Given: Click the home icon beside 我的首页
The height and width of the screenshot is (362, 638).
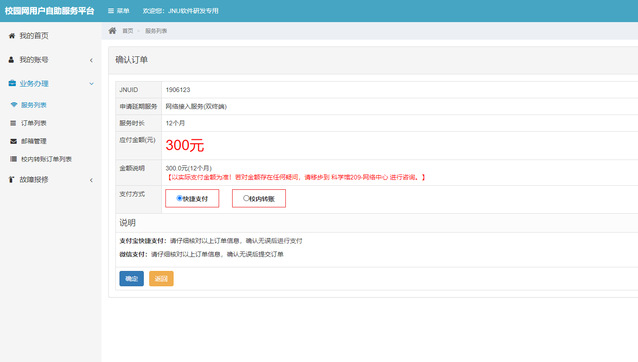Looking at the screenshot, I should [x=12, y=36].
